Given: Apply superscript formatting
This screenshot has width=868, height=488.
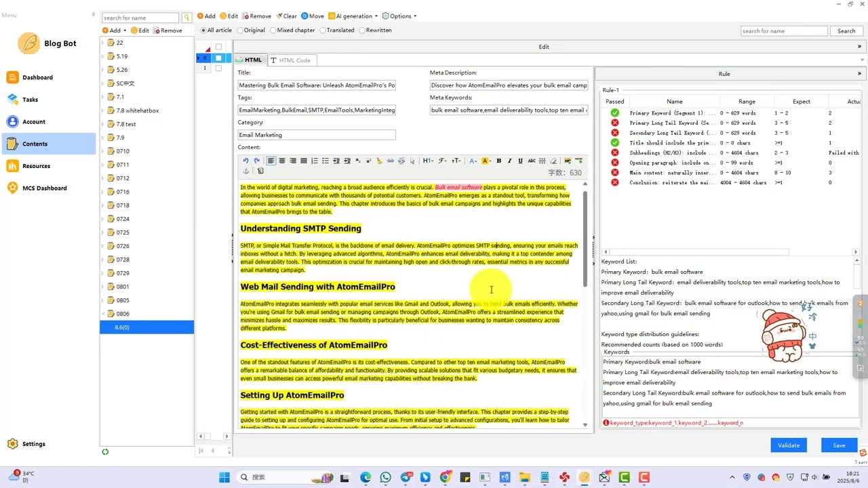Looking at the screenshot, I should point(368,161).
